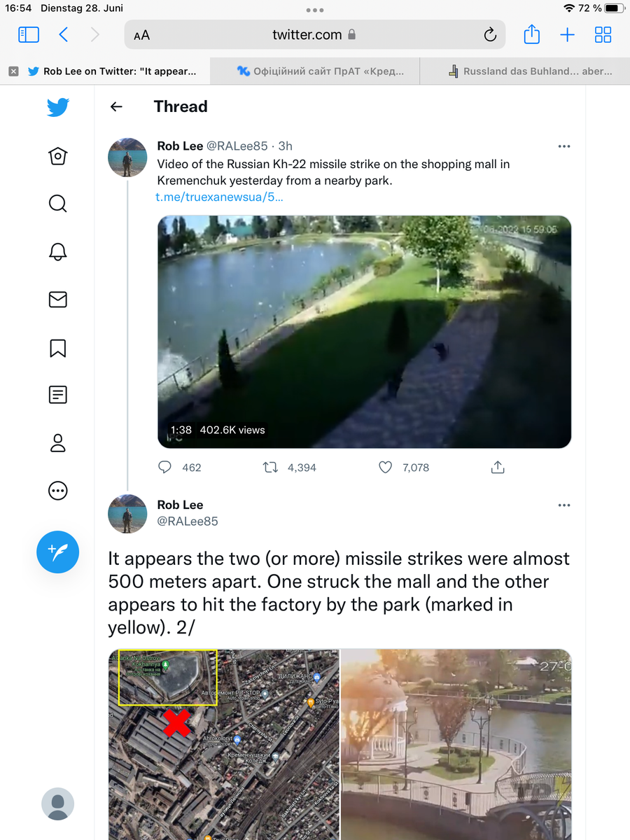Open three-dot menu on second Rob Lee tweet
Screen dimensions: 630x840
coord(564,505)
